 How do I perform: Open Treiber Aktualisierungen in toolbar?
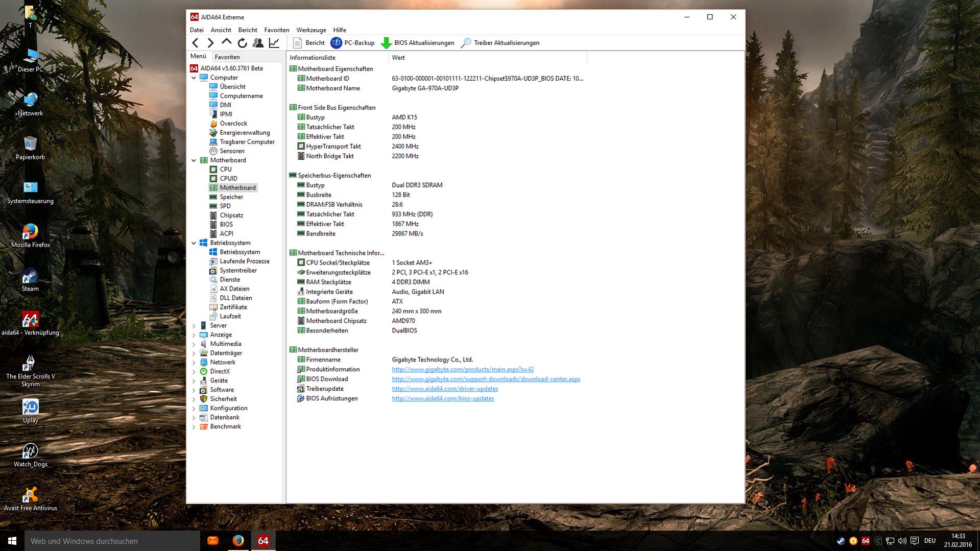[x=500, y=43]
